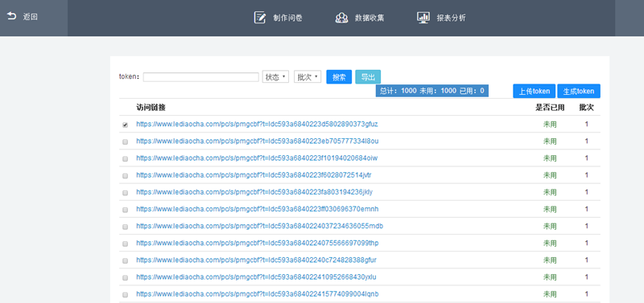Viewport: 644px width, 303px height.
Task: Click 未用 status in the gfuz row
Action: (x=550, y=125)
